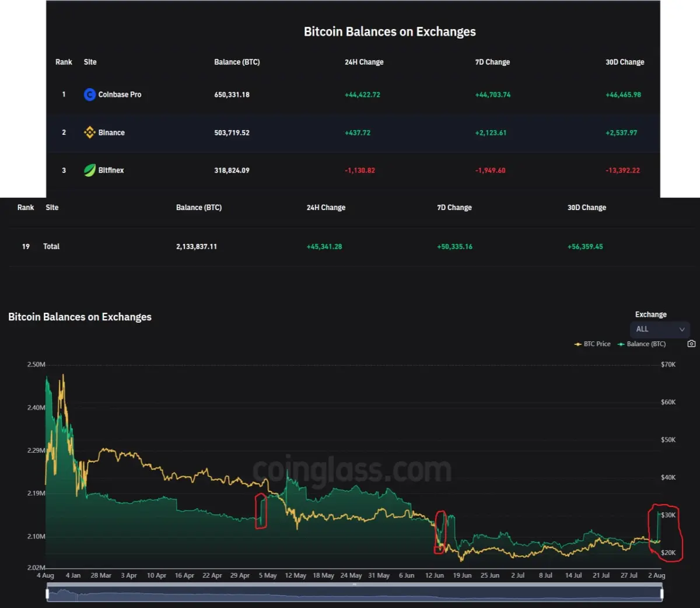The image size is (700, 608).
Task: Click Bitfinex 24H change -1,130.82
Action: (x=360, y=170)
